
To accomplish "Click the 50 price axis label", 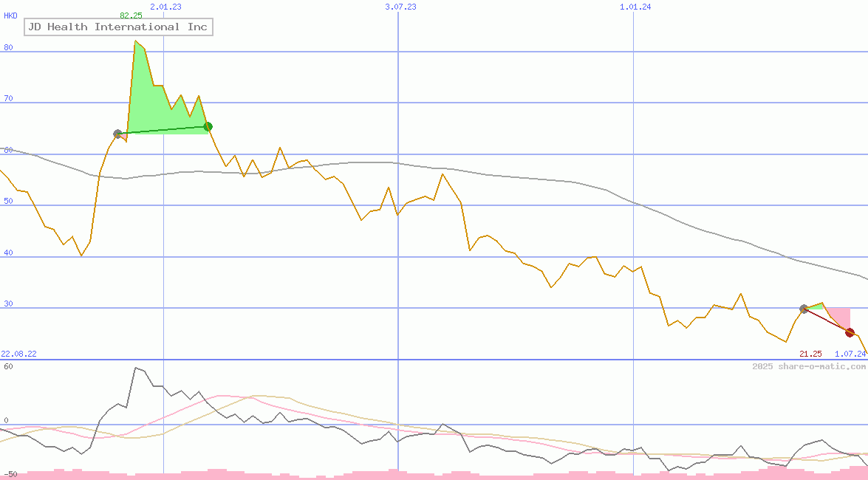I will 8,202.
